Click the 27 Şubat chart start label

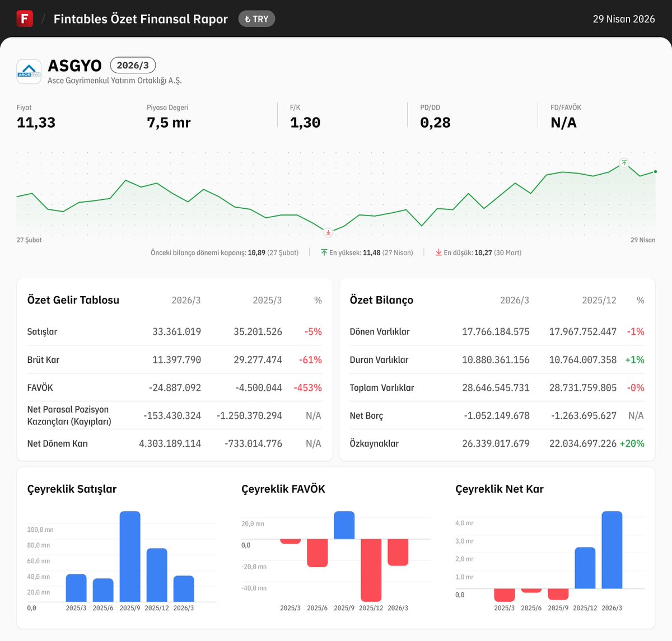click(x=29, y=240)
